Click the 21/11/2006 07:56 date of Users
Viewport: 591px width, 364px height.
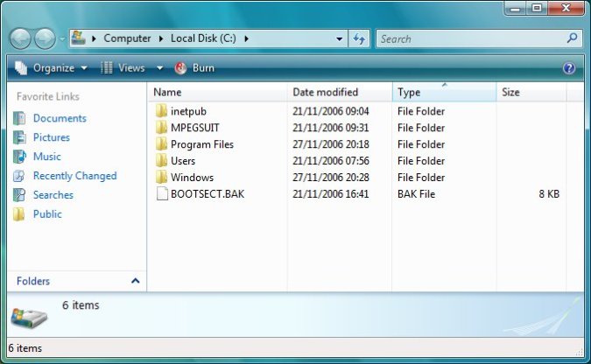click(x=331, y=161)
